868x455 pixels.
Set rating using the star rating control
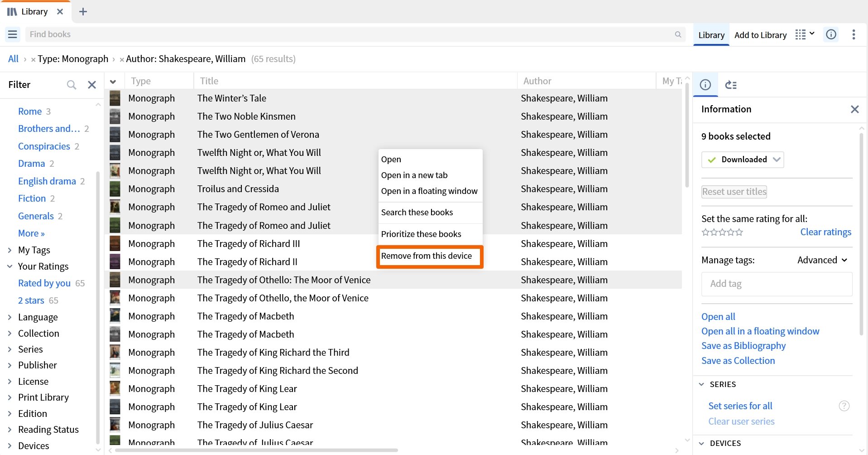pyautogui.click(x=722, y=232)
